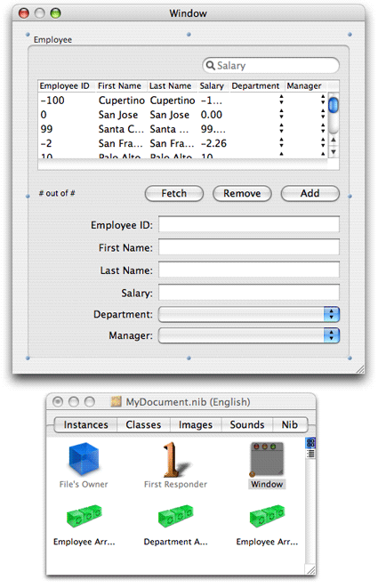Image resolution: width=378 pixels, height=588 pixels.
Task: Click the Employee box title label
Action: coord(52,39)
